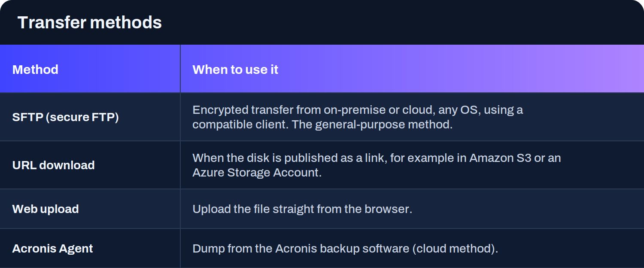Select the word Dump in Acronis row
Image resolution: width=644 pixels, height=268 pixels.
pos(209,249)
